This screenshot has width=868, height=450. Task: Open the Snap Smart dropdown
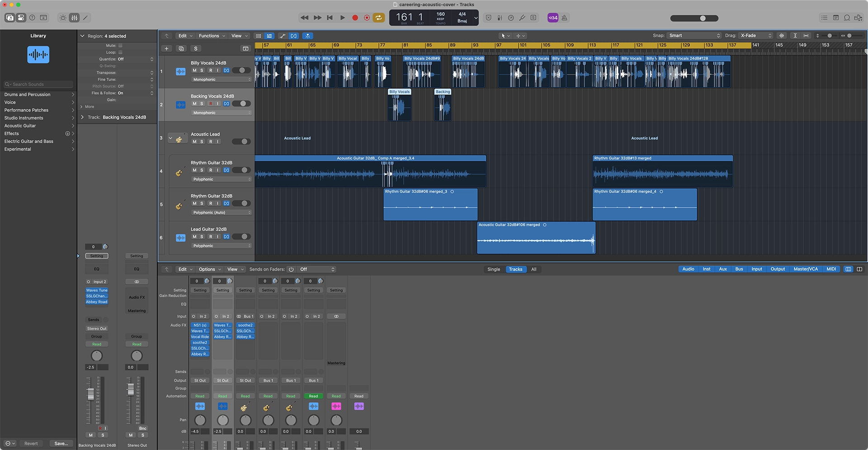(x=694, y=36)
